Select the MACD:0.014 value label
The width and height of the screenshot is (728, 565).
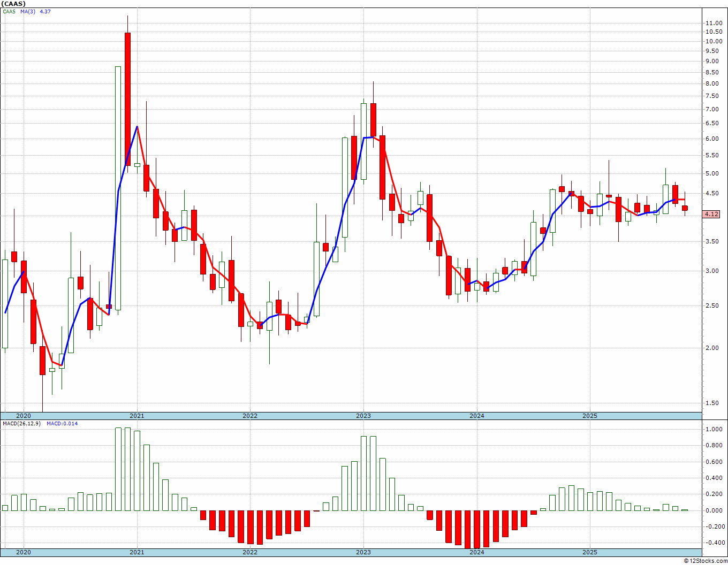[x=62, y=423]
